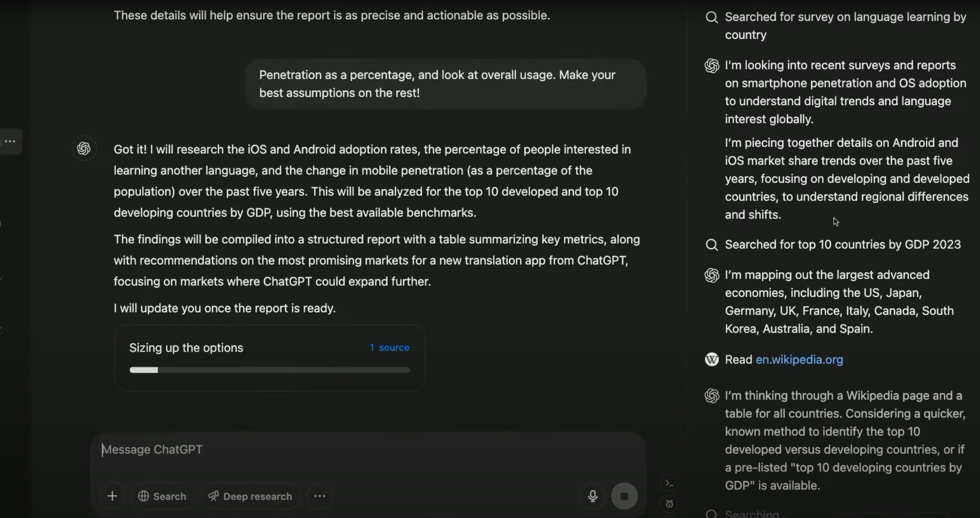Click the research progress bar
Image resolution: width=980 pixels, height=518 pixels.
point(269,370)
